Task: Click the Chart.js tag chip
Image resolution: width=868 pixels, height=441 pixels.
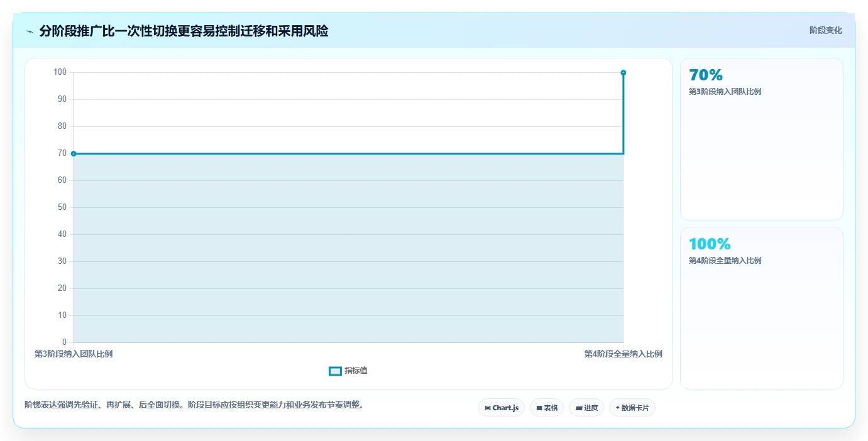Action: [502, 408]
